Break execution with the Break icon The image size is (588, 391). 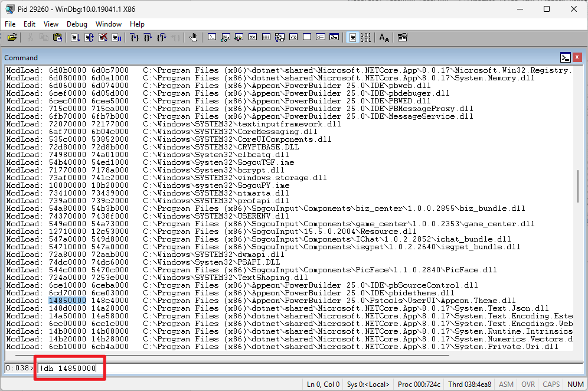[116, 38]
